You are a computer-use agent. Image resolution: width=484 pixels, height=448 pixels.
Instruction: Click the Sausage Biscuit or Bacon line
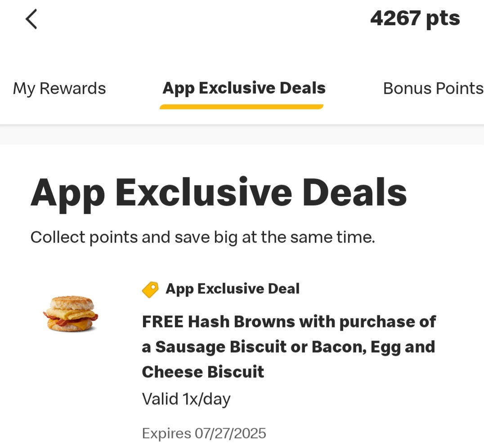point(288,347)
